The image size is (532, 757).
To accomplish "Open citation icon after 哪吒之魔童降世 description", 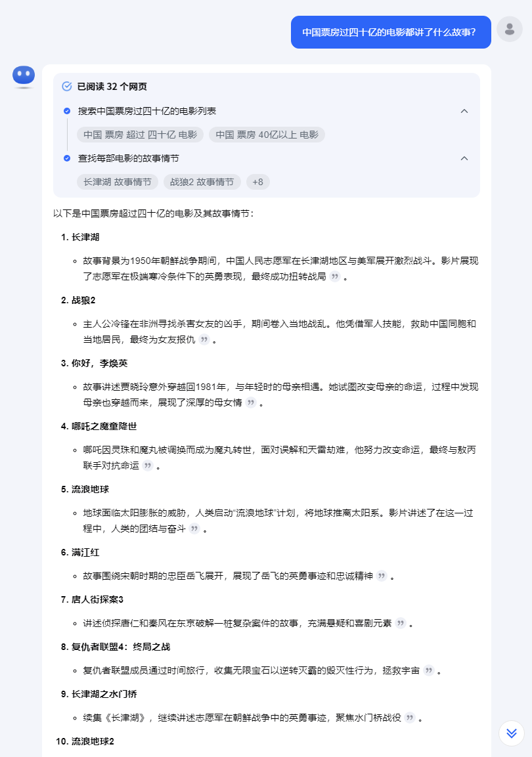I will coord(148,466).
